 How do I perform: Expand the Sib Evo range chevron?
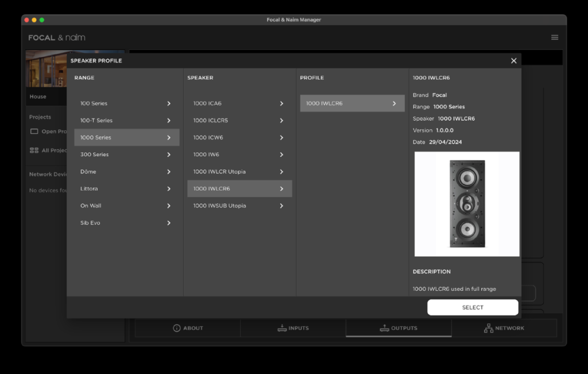[x=169, y=223]
